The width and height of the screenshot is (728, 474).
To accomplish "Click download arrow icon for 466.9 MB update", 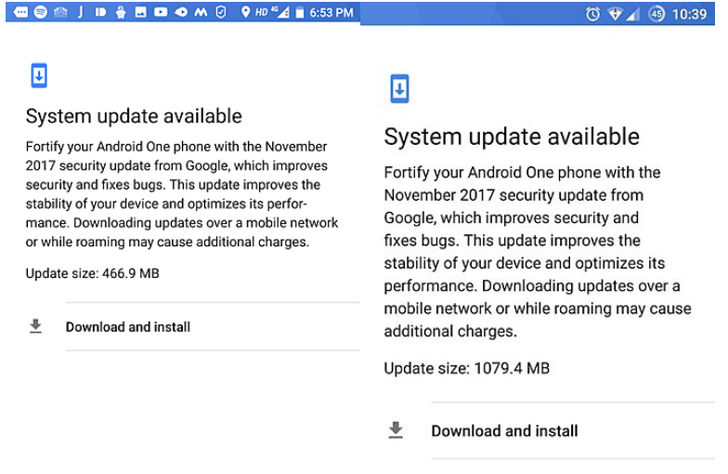I will (36, 326).
